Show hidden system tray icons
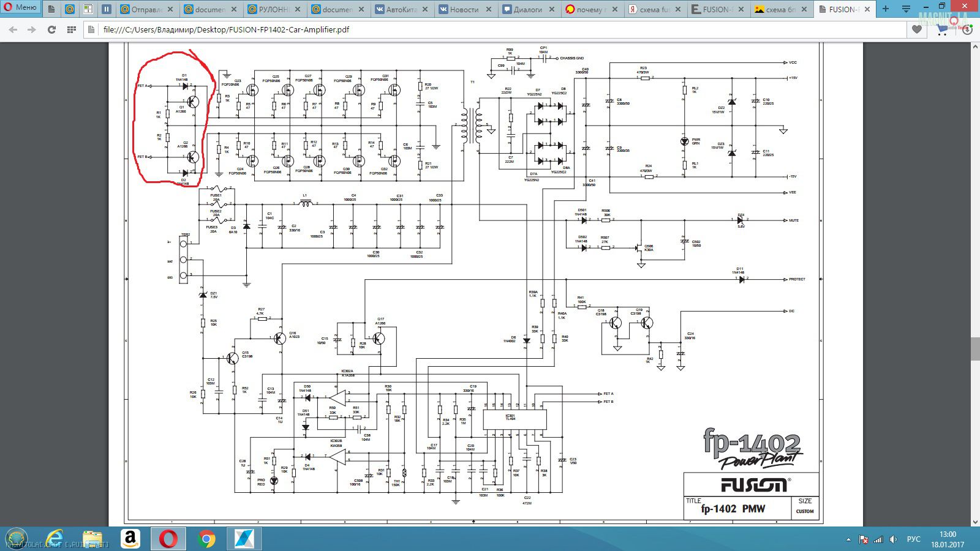 coord(848,539)
